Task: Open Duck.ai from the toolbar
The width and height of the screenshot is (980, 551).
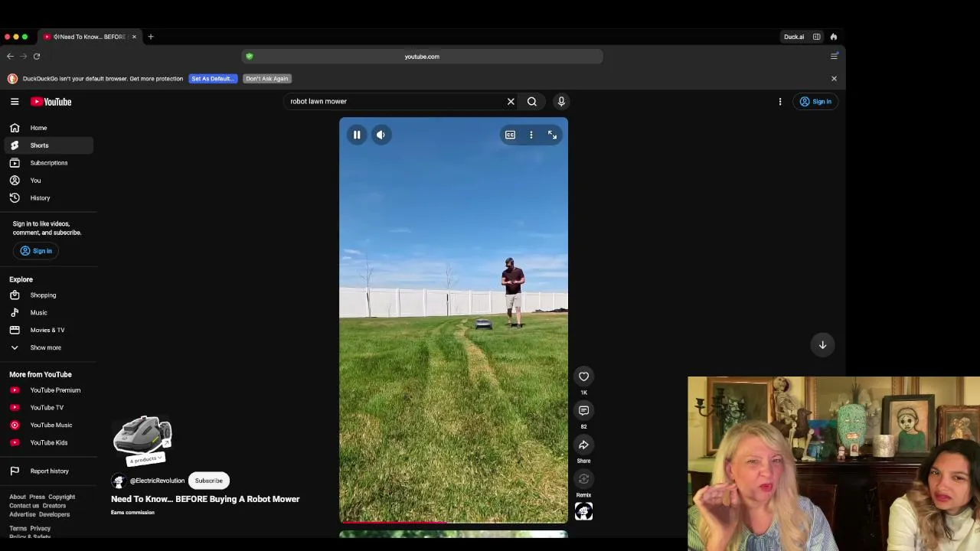Action: click(794, 37)
